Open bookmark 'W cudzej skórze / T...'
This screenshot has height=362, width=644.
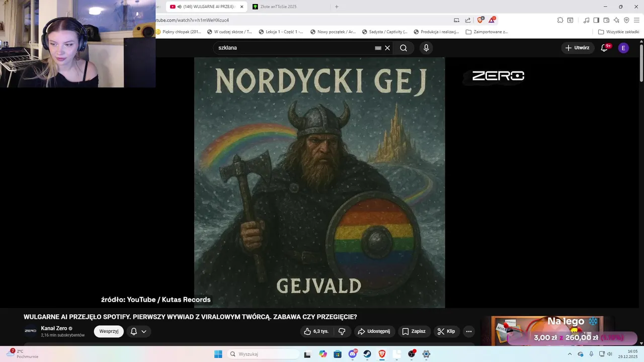coord(229,32)
